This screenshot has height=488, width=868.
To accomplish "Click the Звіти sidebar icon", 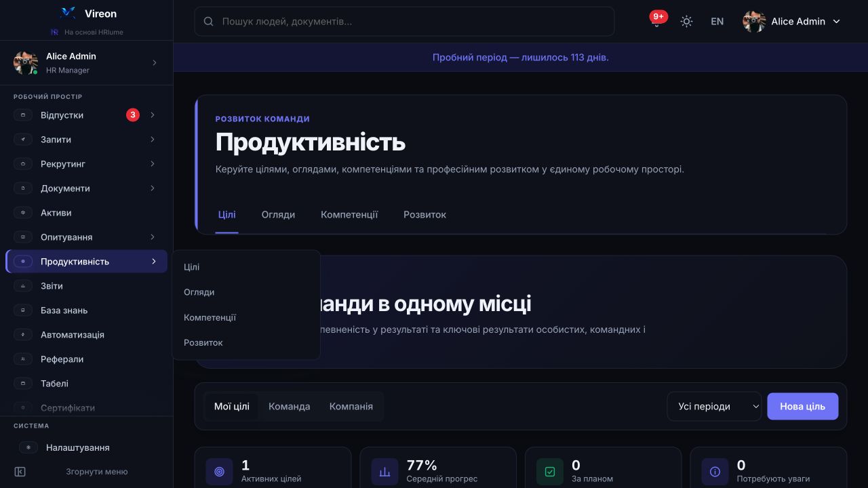I will pyautogui.click(x=23, y=286).
